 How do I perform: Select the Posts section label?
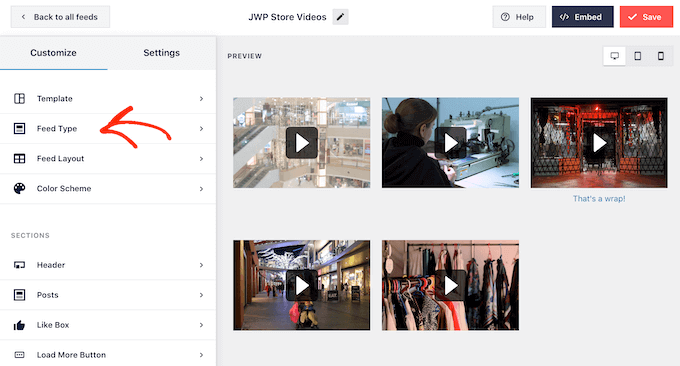(47, 295)
